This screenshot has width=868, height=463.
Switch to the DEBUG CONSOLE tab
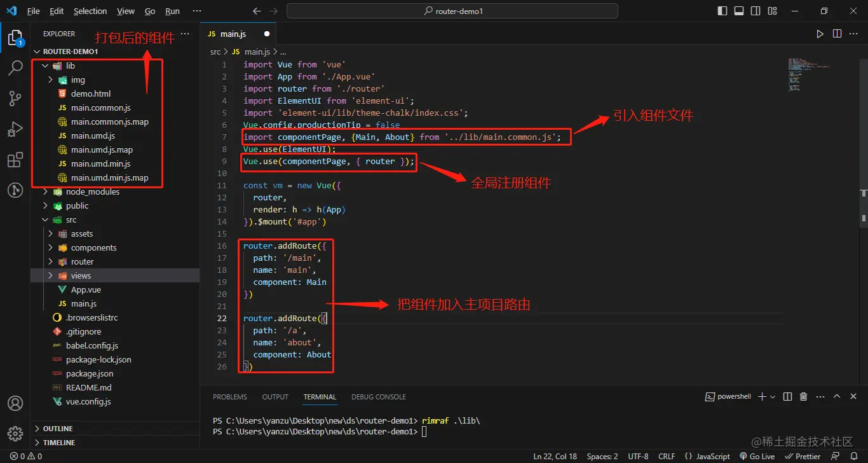point(379,396)
